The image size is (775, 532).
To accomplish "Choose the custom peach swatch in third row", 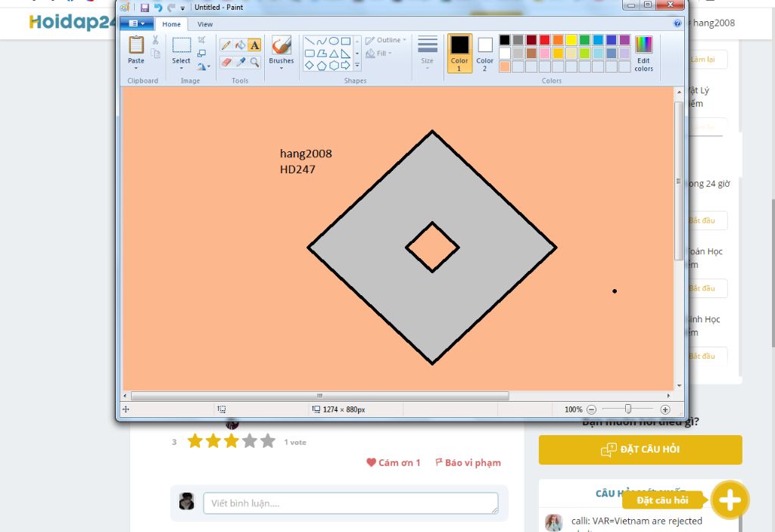I will [505, 67].
